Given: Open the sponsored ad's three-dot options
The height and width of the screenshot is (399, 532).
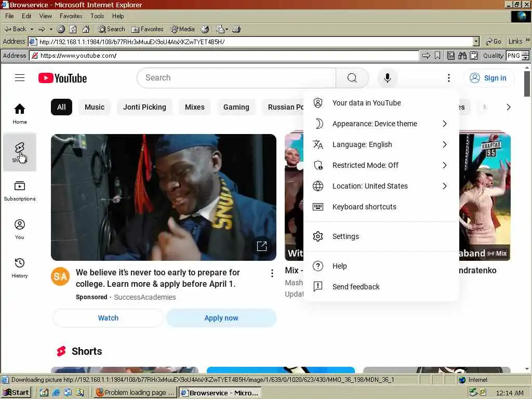Looking at the screenshot, I should 272,273.
